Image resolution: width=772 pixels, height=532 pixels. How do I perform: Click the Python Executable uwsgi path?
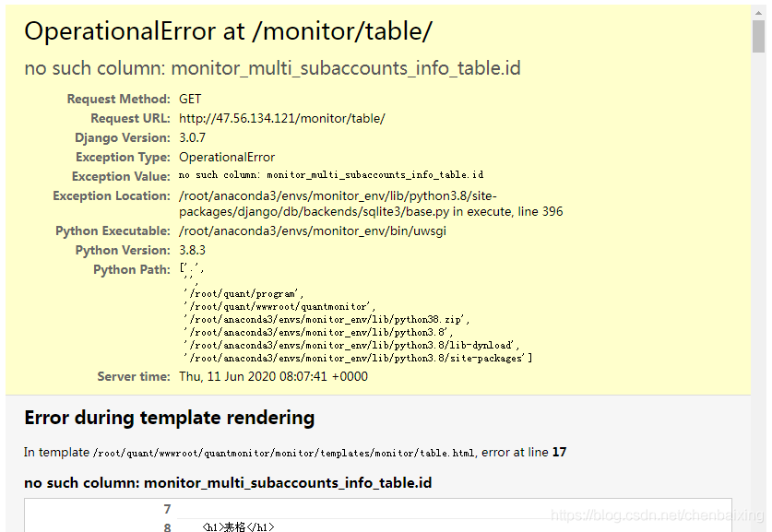click(312, 231)
